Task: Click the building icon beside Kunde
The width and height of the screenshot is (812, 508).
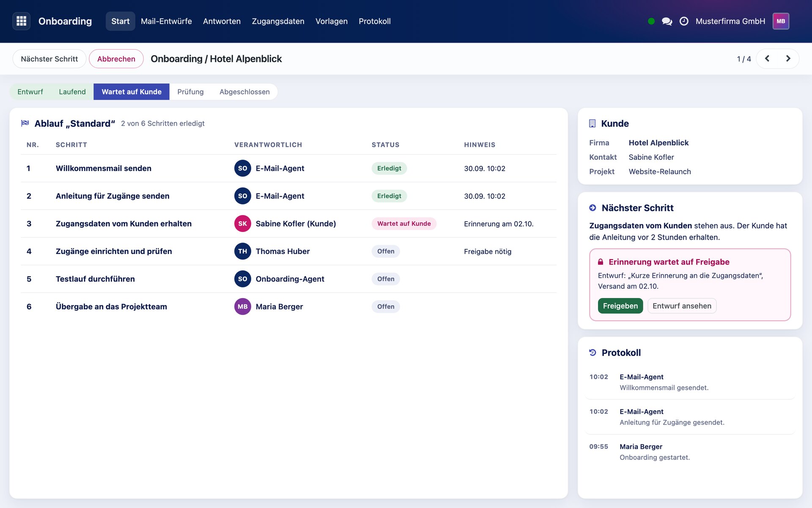Action: click(592, 124)
